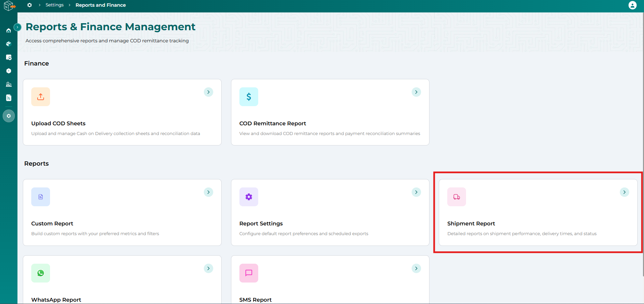Viewport: 644px width, 304px height.
Task: Open SMS Report via its arrow chevron
Action: pos(416,268)
